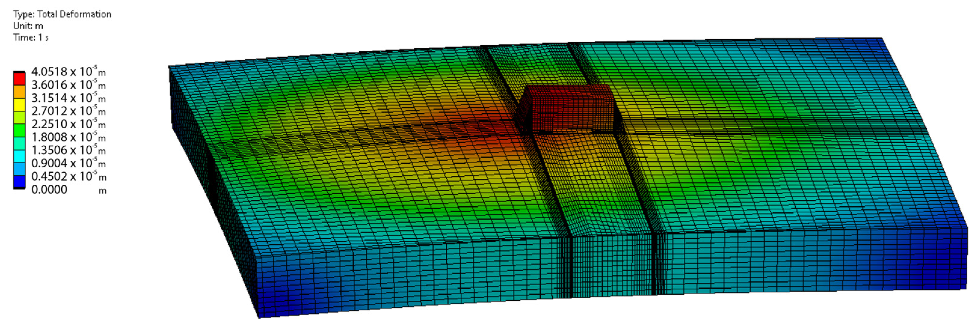980x331 pixels.
Task: Click the red legend color band
Action: click(20, 79)
